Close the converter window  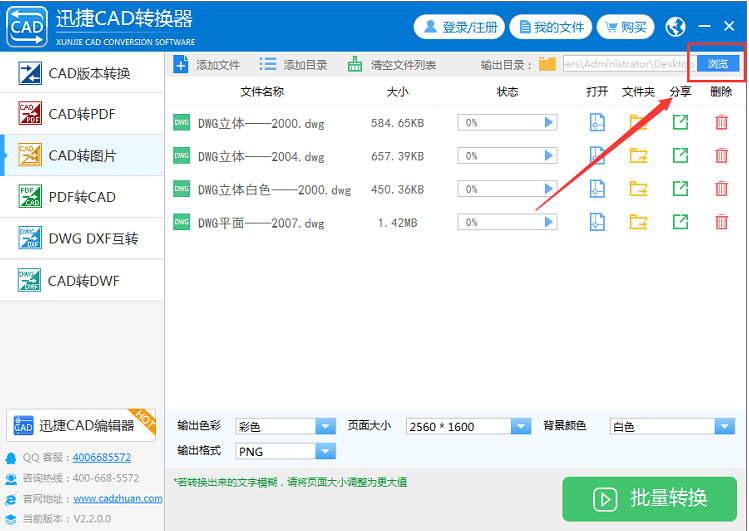[729, 26]
